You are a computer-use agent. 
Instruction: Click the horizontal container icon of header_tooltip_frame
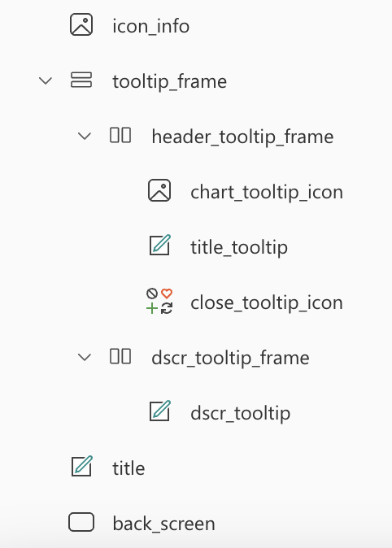(120, 135)
